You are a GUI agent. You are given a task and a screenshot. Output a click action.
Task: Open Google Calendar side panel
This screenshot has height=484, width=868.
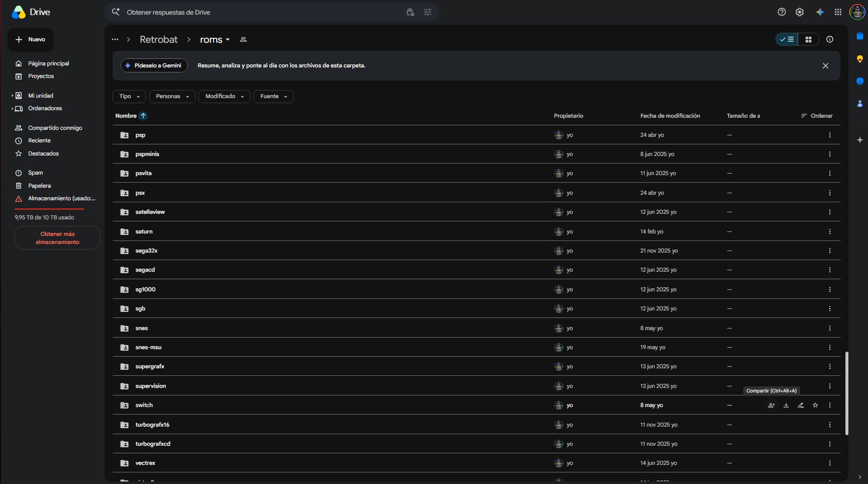[859, 36]
